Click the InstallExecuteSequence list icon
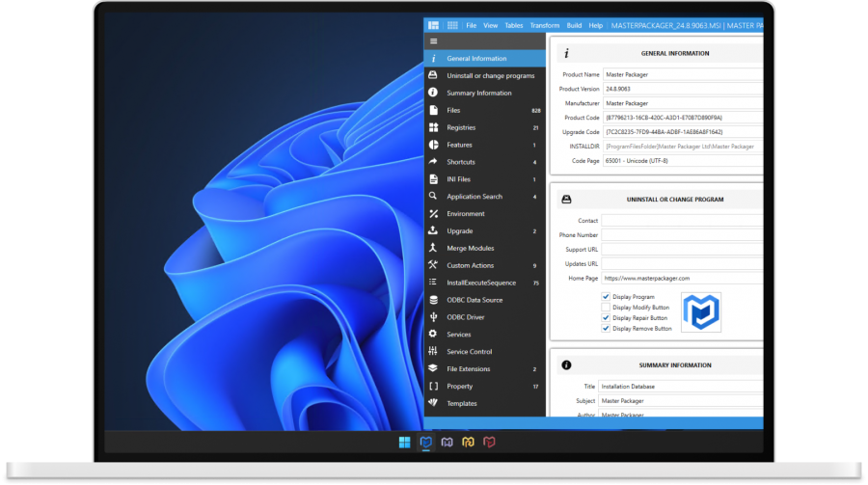Screen dimensions: 868x485 [x=433, y=283]
